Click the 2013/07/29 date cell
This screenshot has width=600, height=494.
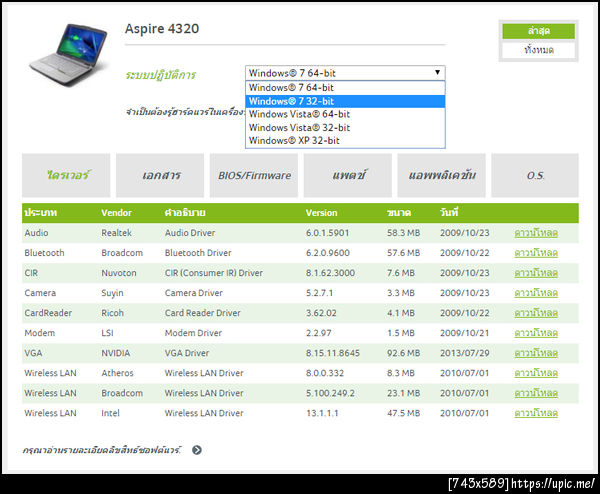465,353
